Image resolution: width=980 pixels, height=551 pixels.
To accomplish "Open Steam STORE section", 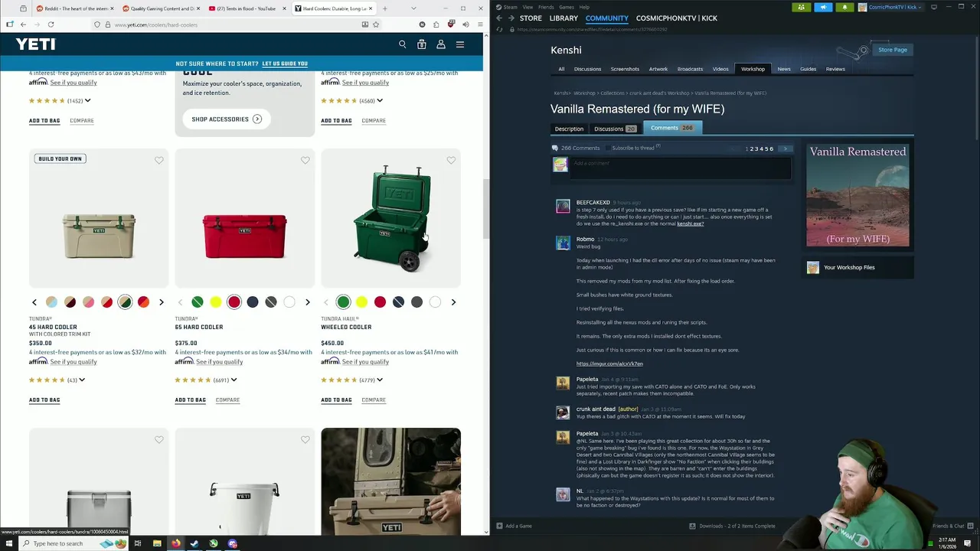I will (x=531, y=18).
